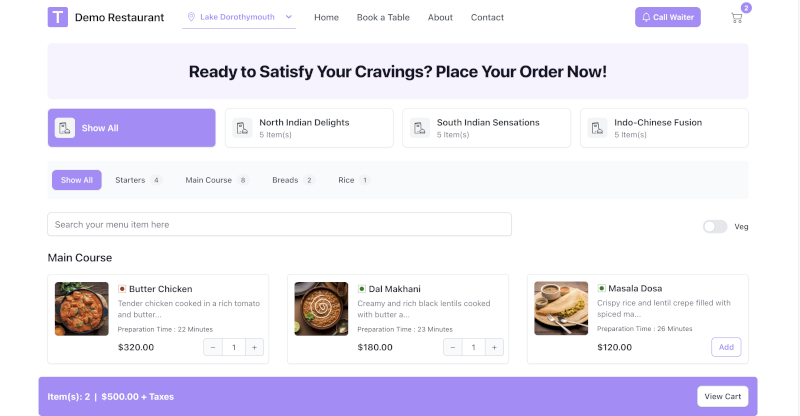This screenshot has height=416, width=800.
Task: Increase Butter Chicken quantity with plus
Action: pos(254,347)
